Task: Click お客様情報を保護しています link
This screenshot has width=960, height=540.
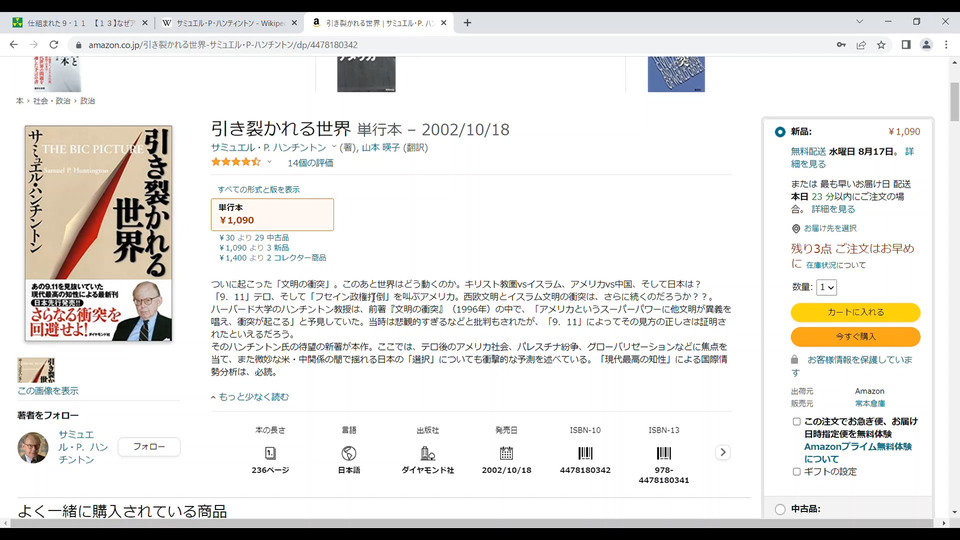Action: (852, 366)
